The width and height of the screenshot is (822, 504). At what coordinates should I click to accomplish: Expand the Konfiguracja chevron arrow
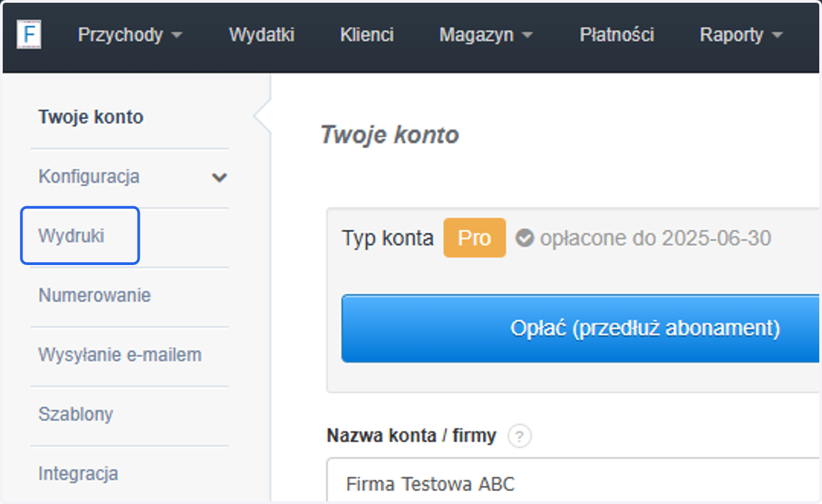click(x=219, y=178)
